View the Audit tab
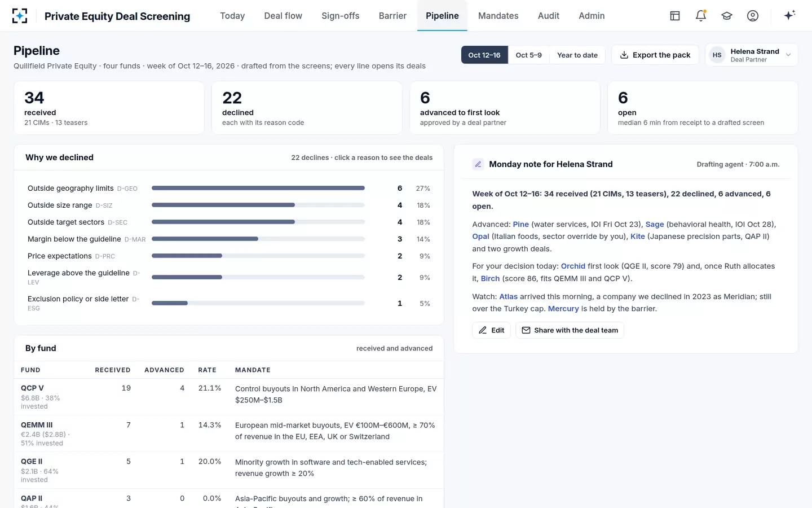Image resolution: width=812 pixels, height=508 pixels. 549,16
